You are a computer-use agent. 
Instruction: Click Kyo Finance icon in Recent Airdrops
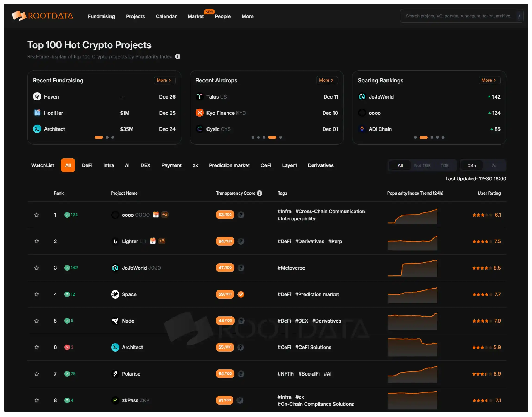tap(199, 113)
